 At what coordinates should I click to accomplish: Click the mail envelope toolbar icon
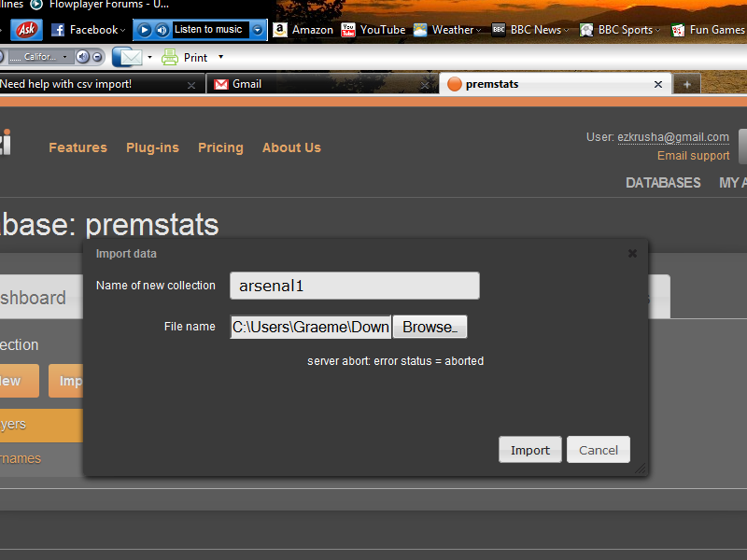tap(127, 57)
